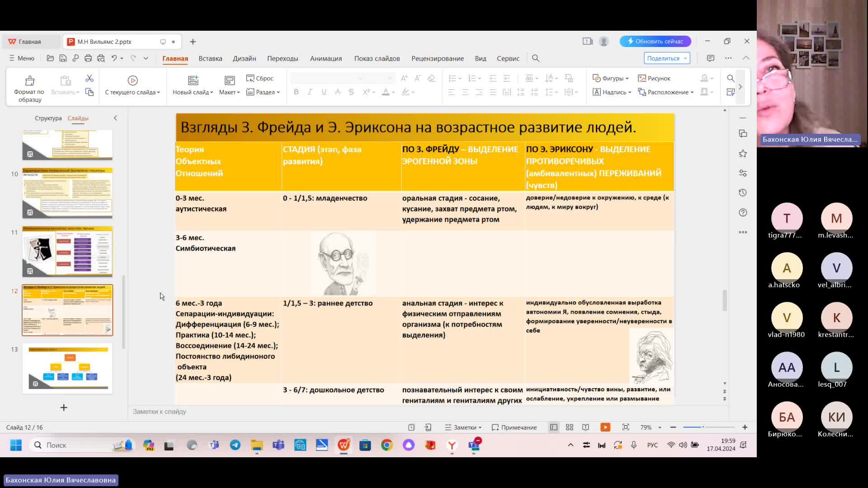This screenshot has width=868, height=488.
Task: Collapse the slide panel chevron
Action: click(115, 118)
